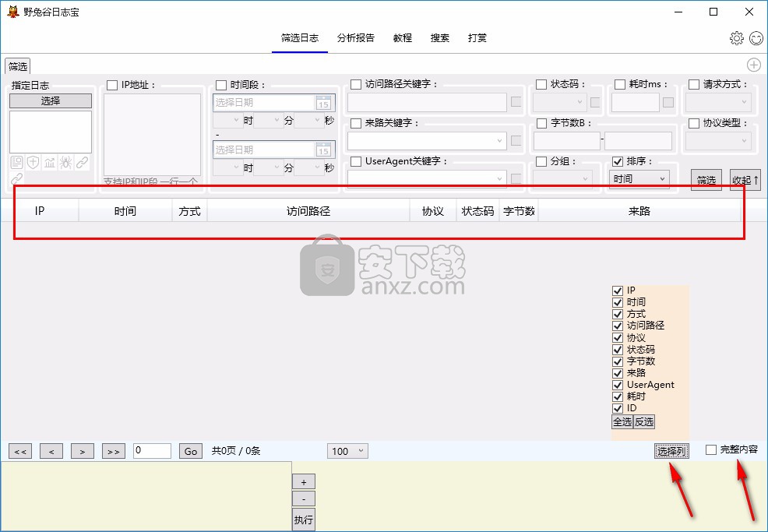
Task: Open the 打赏 donate tab
Action: pyautogui.click(x=477, y=37)
